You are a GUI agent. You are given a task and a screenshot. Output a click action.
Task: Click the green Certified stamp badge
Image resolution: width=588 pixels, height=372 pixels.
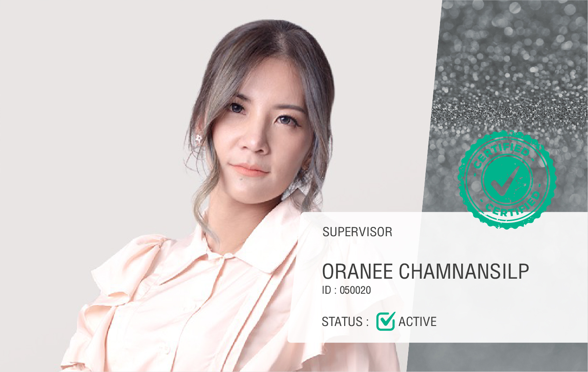coord(507,180)
